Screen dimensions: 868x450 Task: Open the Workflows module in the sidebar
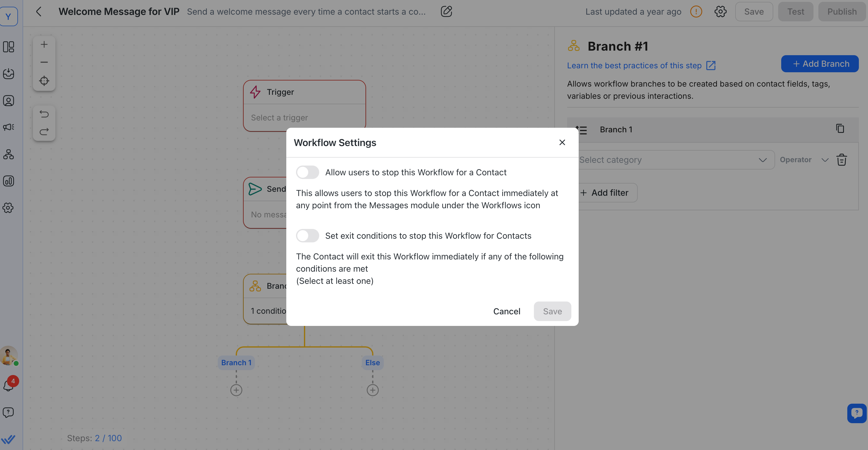pyautogui.click(x=9, y=155)
